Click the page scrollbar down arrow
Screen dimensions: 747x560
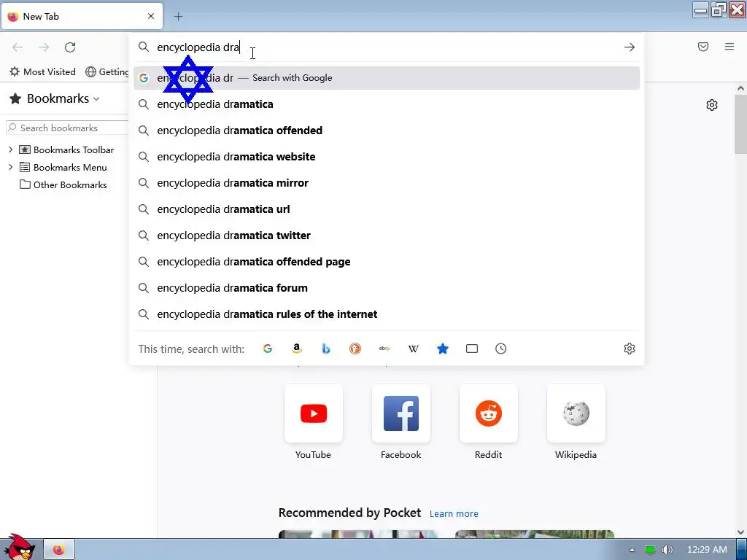(740, 532)
